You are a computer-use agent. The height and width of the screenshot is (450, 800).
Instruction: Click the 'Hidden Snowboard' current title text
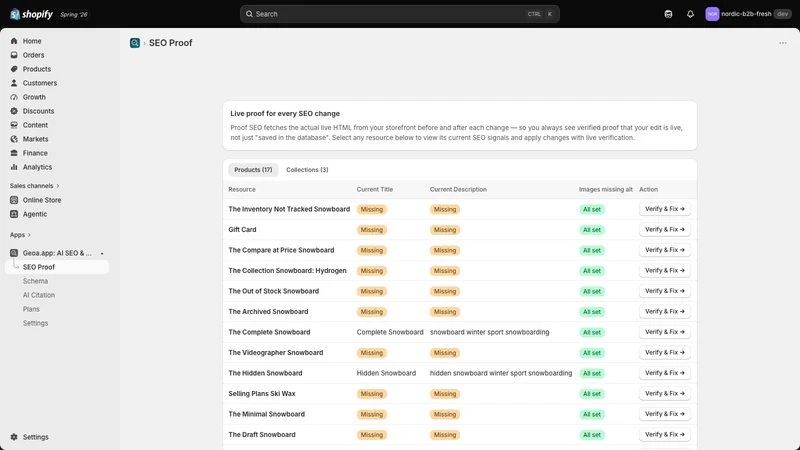(x=386, y=373)
